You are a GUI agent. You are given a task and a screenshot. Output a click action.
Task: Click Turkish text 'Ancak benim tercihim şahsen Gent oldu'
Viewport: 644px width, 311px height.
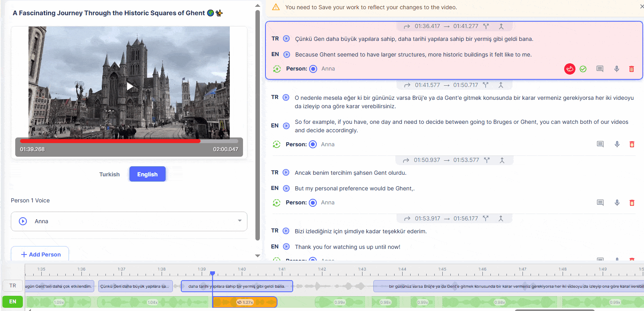tap(350, 173)
